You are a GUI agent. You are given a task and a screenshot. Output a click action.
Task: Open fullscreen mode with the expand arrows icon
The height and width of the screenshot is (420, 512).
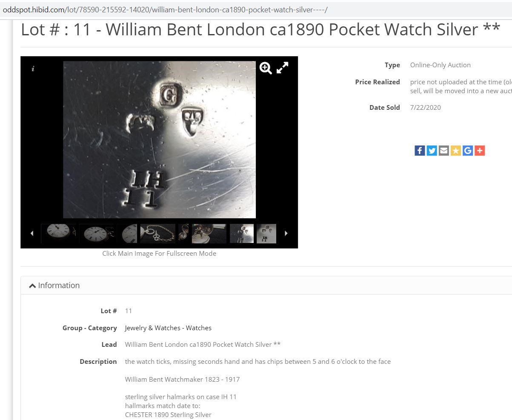(x=283, y=68)
